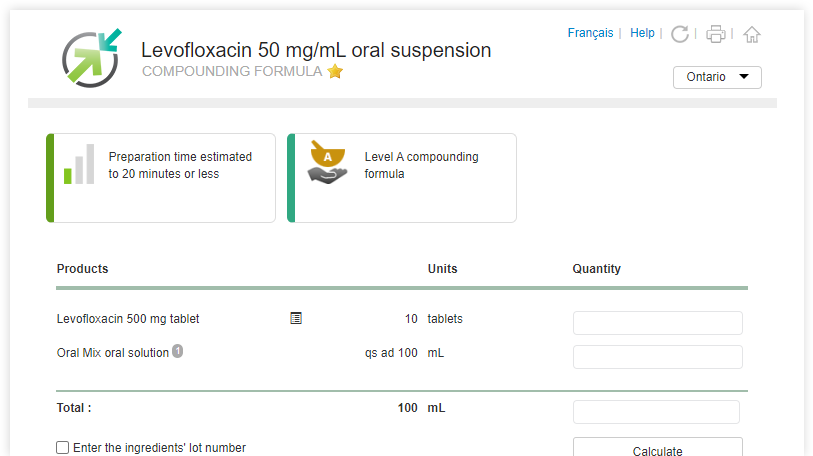Open the Help link
The image size is (813, 456).
click(642, 33)
